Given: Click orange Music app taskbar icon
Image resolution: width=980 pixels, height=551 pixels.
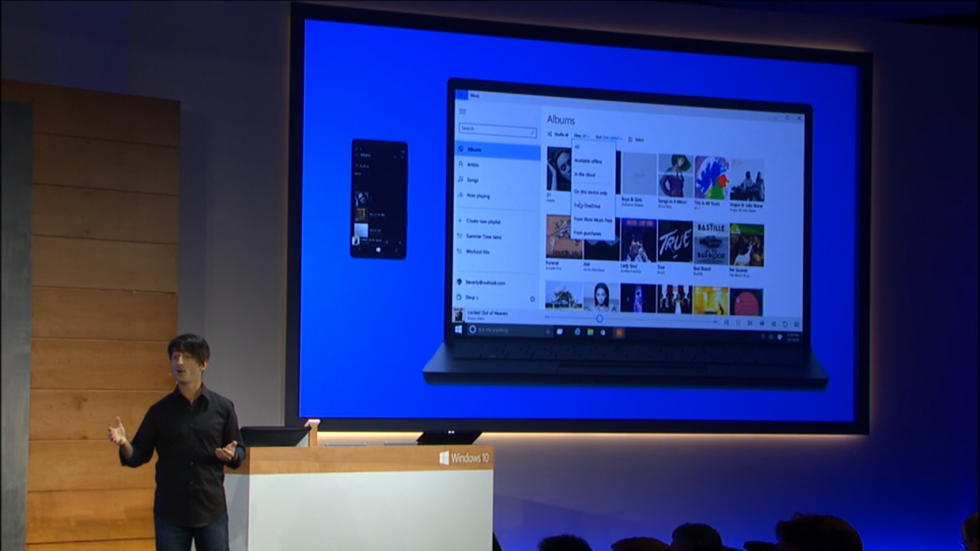Looking at the screenshot, I should click(x=620, y=333).
